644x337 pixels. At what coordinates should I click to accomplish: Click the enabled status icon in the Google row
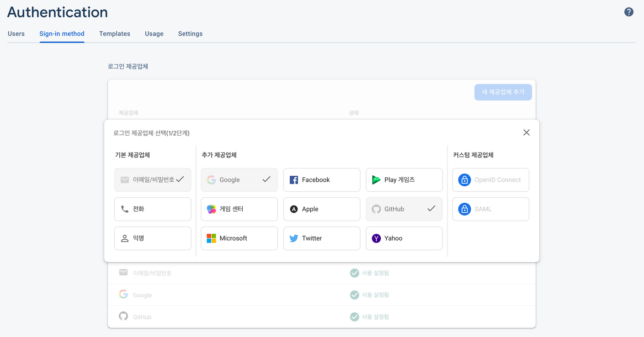tap(354, 295)
